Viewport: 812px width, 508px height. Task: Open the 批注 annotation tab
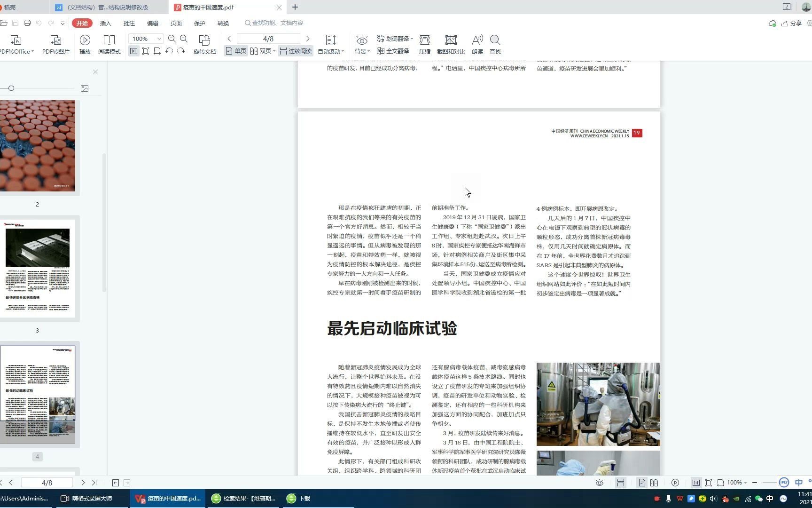(129, 23)
